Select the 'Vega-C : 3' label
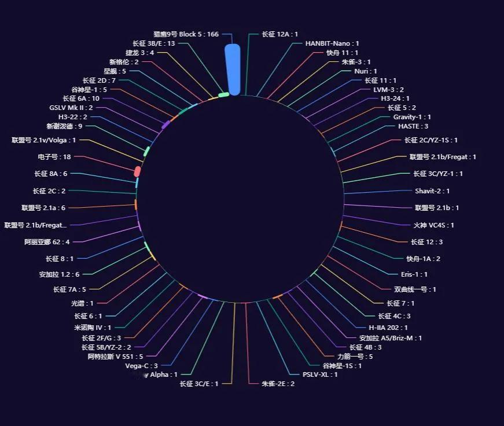Image resolution: width=504 pixels, height=426 pixels. pyautogui.click(x=141, y=366)
